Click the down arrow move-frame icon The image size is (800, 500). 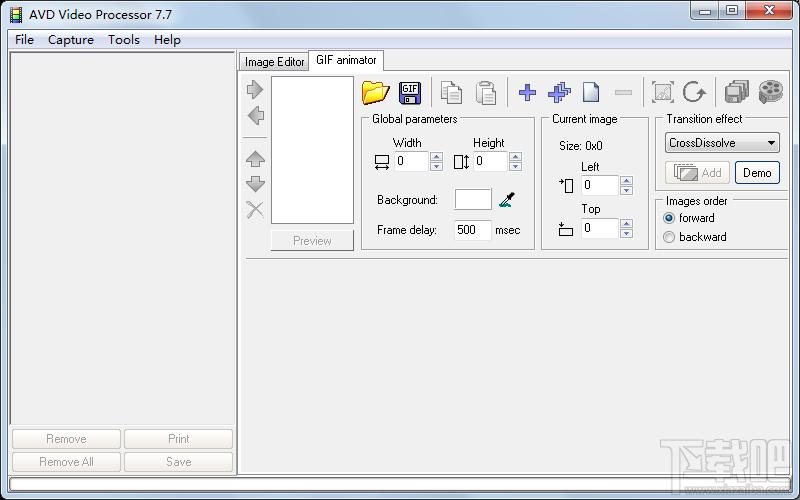(x=255, y=184)
